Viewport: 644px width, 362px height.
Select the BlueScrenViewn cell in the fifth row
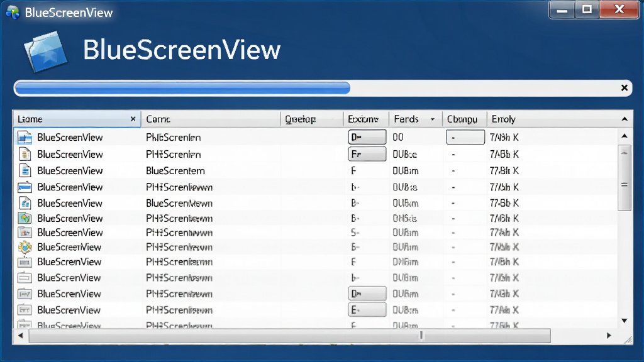[x=179, y=203]
